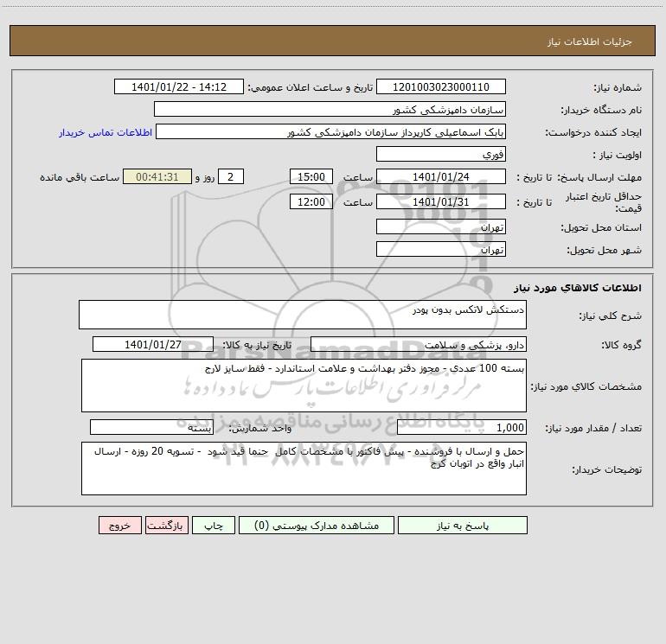This screenshot has height=644, width=666.
Task: Click the header جزئیات اطلاعات نیاز
Action: (590, 41)
